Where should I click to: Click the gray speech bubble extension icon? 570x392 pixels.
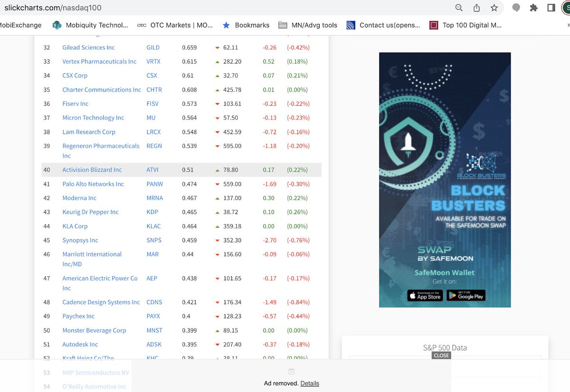pos(516,8)
